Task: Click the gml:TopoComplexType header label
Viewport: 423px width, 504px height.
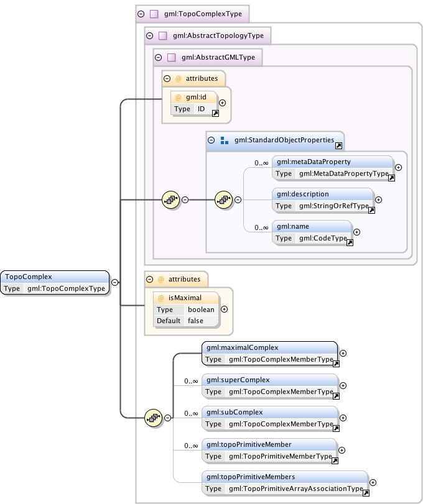Action: coord(203,14)
